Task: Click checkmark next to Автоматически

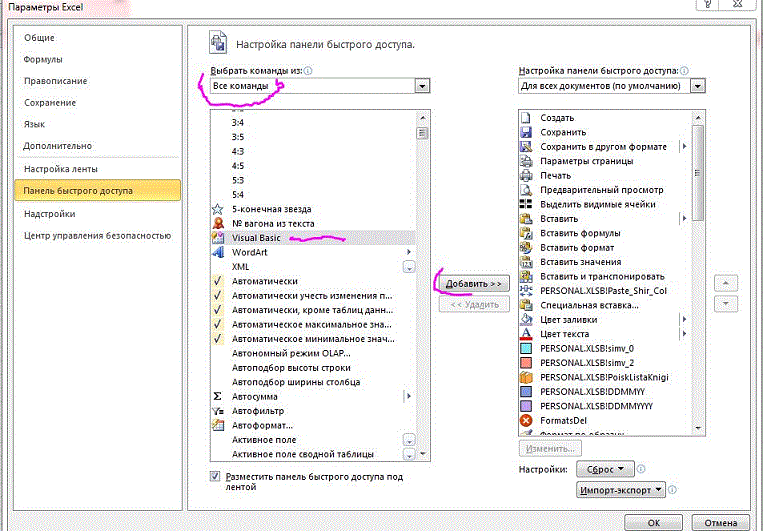Action: click(x=218, y=281)
